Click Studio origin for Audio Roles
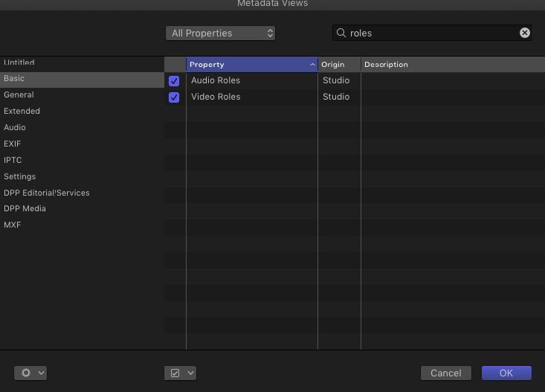545x392 pixels. (336, 80)
